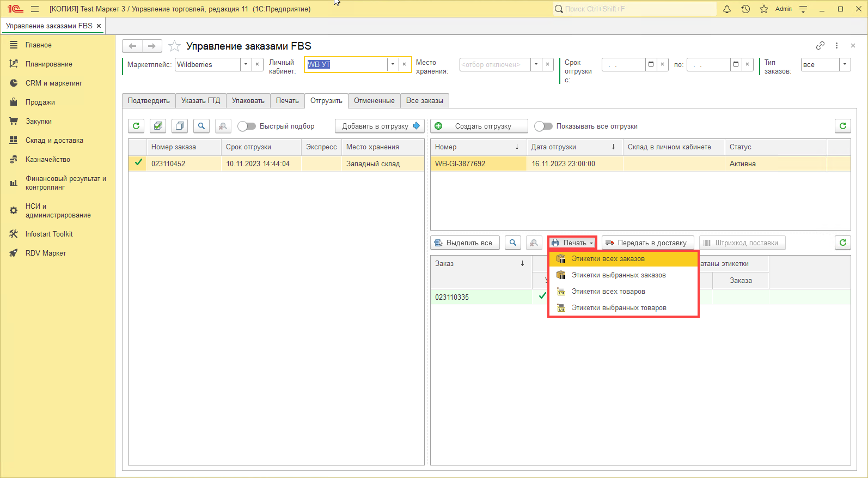
Task: Sort by Дата отгрузки column
Action: 574,147
